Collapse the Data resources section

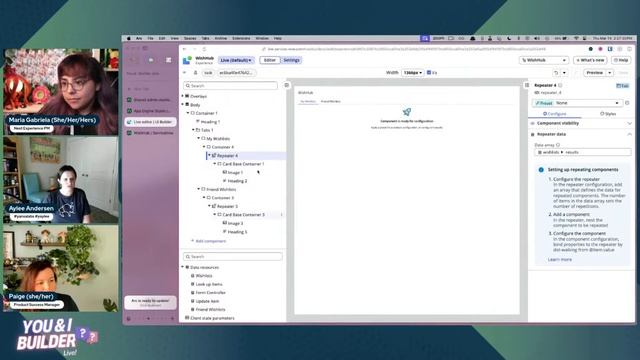[x=183, y=267]
